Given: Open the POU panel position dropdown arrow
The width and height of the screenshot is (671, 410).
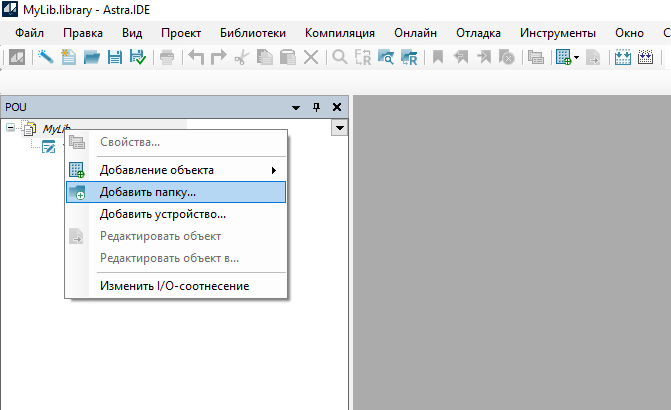Looking at the screenshot, I should [296, 106].
